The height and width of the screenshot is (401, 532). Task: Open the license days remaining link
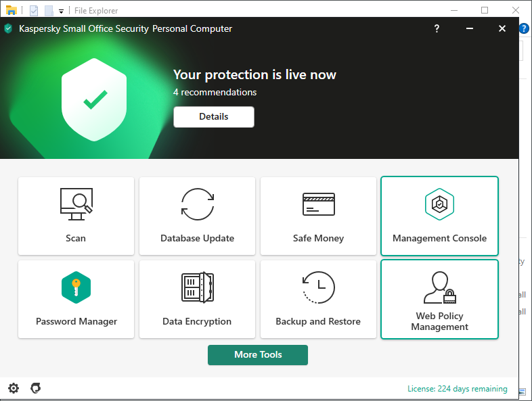[457, 389]
